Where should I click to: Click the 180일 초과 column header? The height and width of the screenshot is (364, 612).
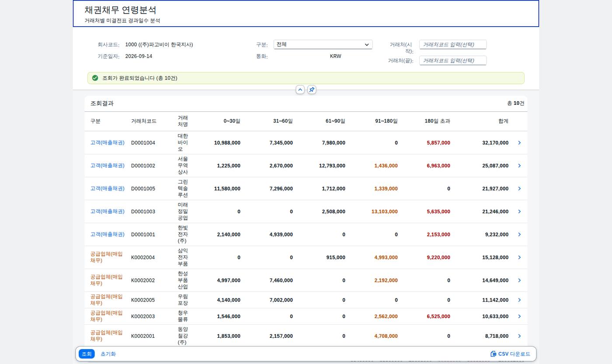[437, 121]
